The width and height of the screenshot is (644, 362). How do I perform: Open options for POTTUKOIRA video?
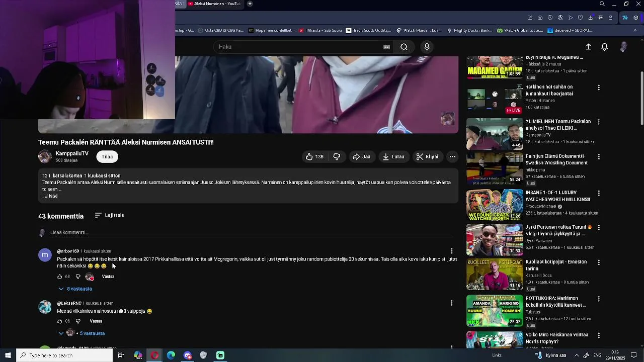coord(599,299)
